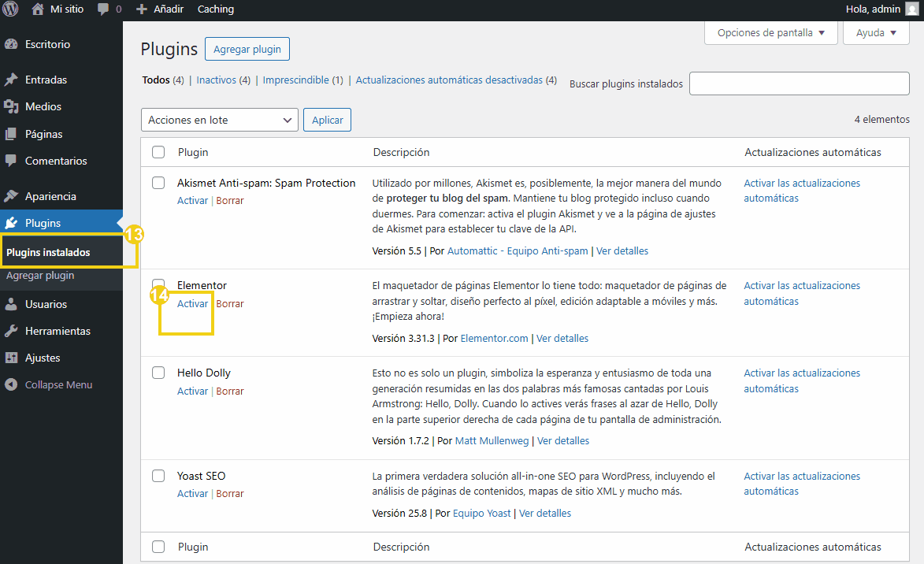This screenshot has width=924, height=564.
Task: Check the Akismet Anti-spam plugin checkbox
Action: (x=158, y=183)
